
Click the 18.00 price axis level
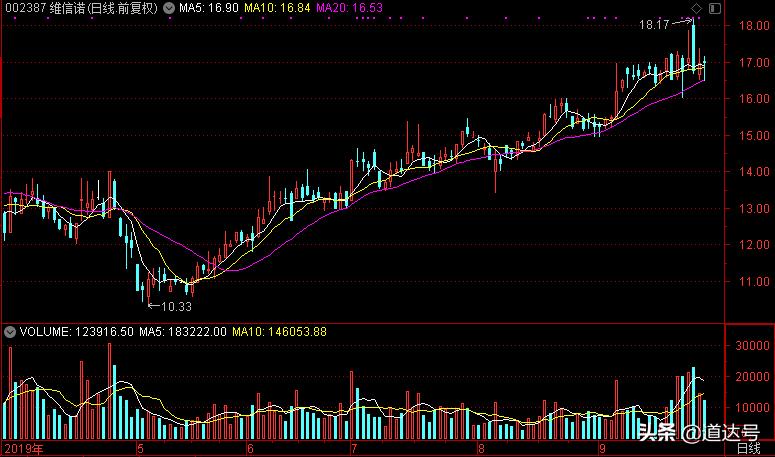(x=754, y=26)
